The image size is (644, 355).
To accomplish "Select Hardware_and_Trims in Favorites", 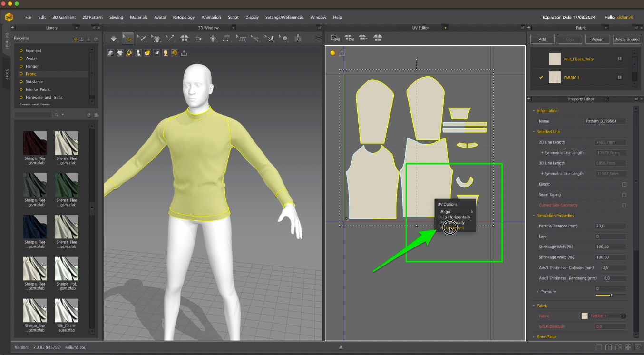I will 44,97.
